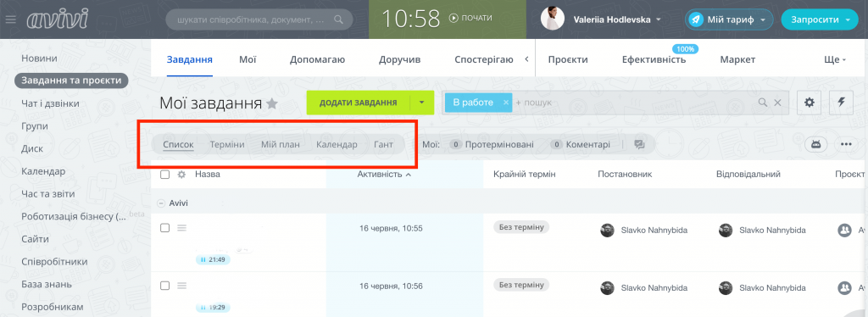Open Диск in the sidebar
868x317 pixels.
pos(32,149)
